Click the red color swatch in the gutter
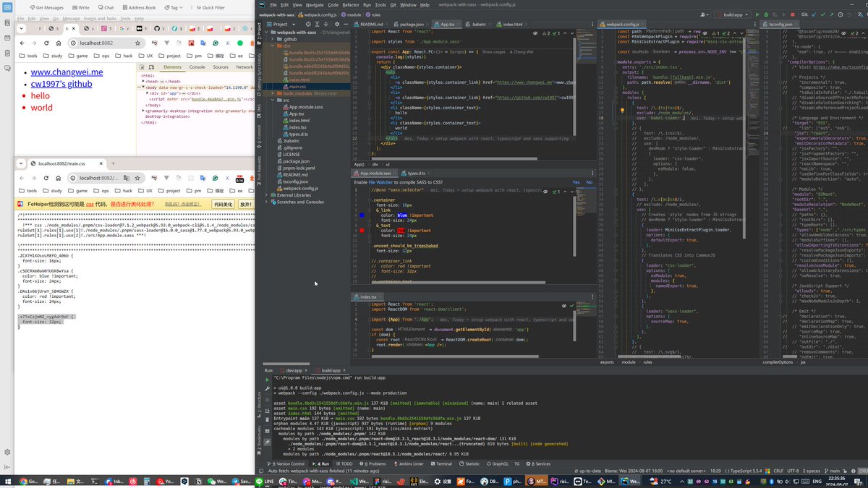Viewport: 868px width, 488px height. point(361,230)
